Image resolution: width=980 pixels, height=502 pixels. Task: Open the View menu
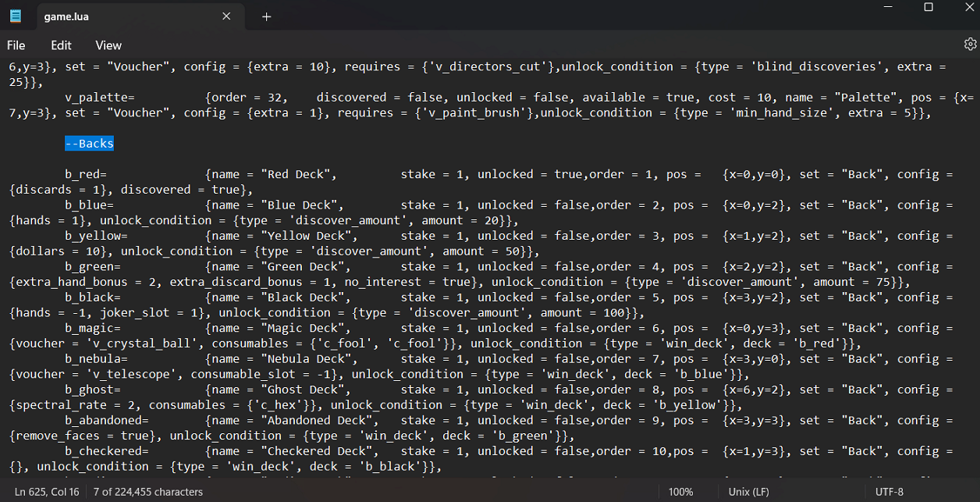108,45
